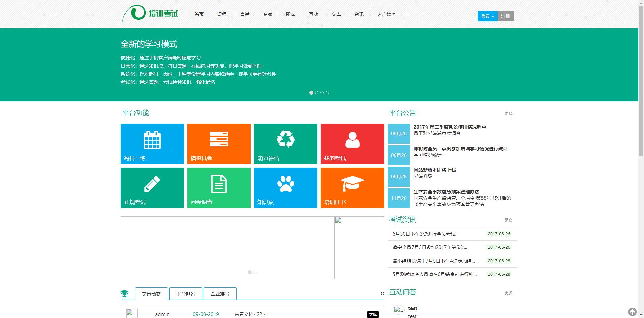This screenshot has width=644, height=318.
Task: Click 查看文档<22> in the activity row
Action: (250, 314)
